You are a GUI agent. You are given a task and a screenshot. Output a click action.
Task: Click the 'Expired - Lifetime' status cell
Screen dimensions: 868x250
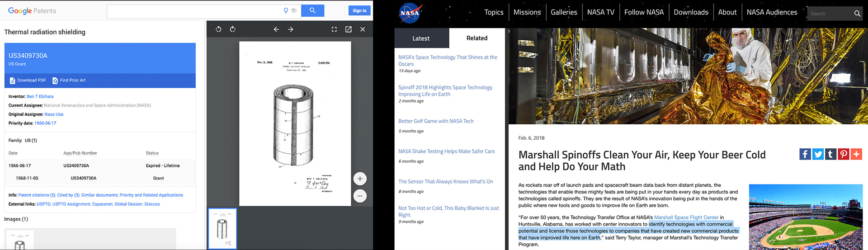[163, 166]
